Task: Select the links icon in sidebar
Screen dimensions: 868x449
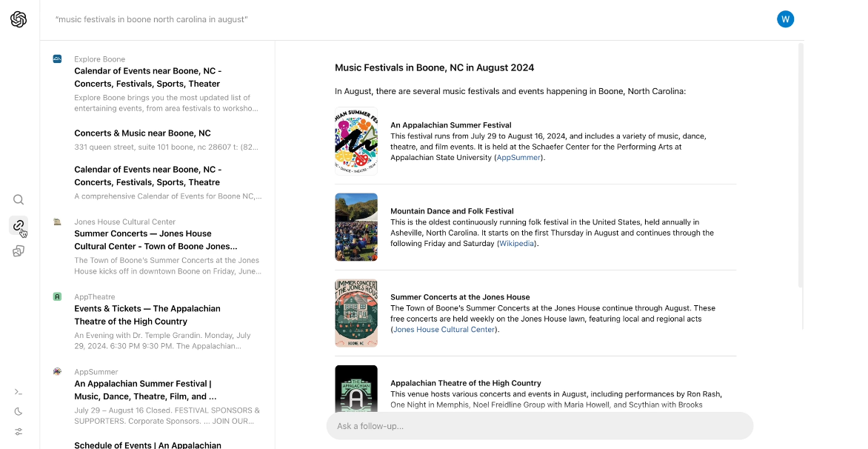Action: [19, 225]
